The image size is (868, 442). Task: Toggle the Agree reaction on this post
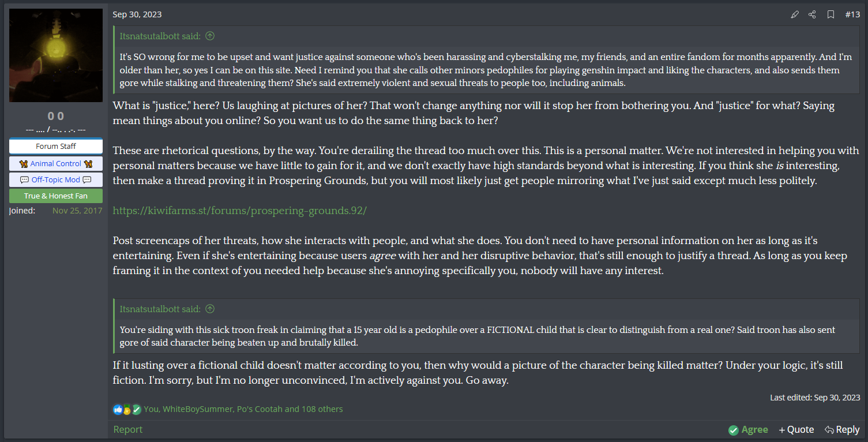point(748,429)
